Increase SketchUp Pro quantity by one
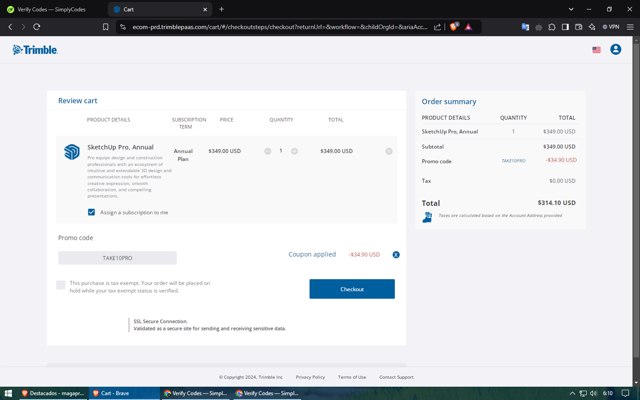Image resolution: width=640 pixels, height=400 pixels. pos(294,151)
